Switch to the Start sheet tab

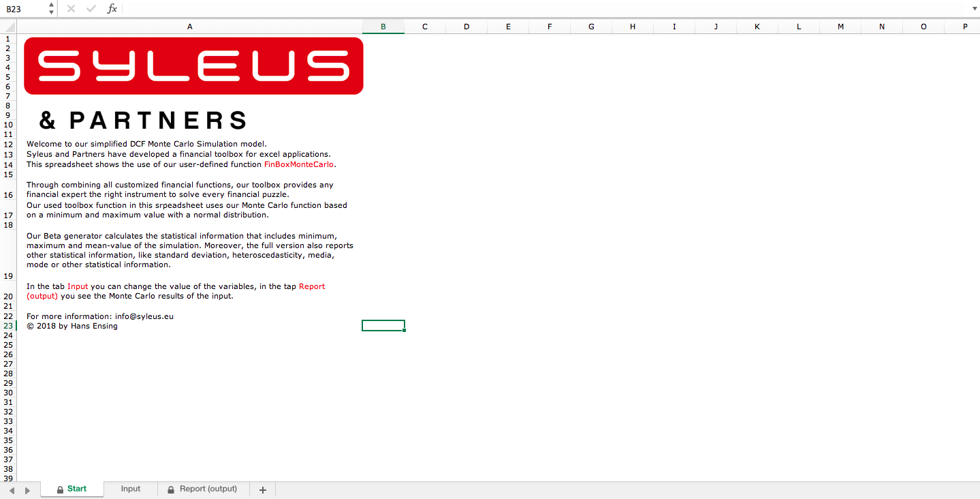pyautogui.click(x=72, y=489)
